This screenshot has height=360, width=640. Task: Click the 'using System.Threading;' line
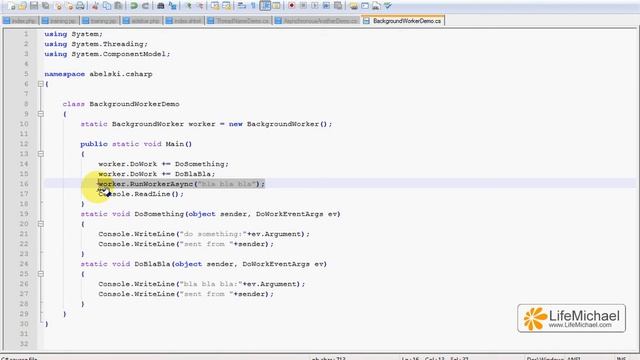96,44
